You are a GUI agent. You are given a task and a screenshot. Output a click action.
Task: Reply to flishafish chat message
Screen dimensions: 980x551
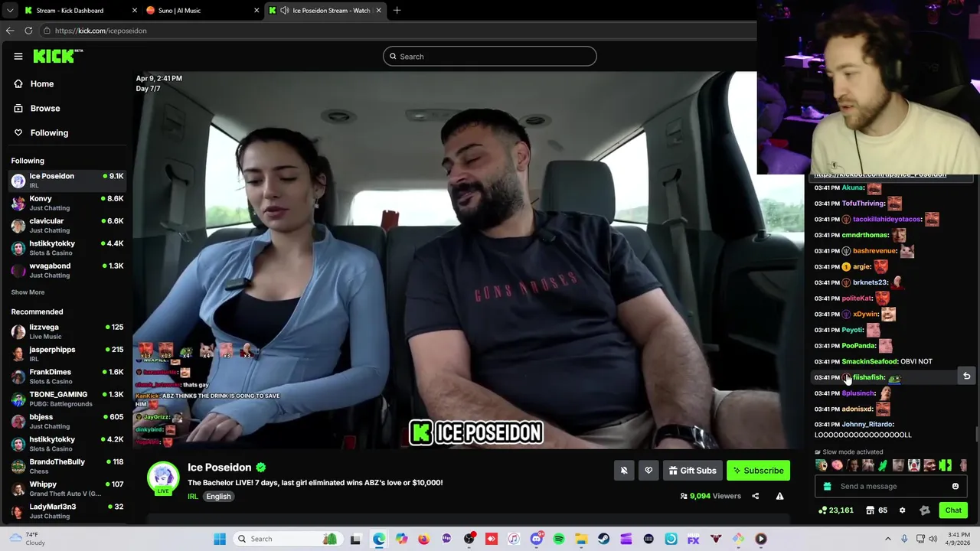pyautogui.click(x=966, y=377)
